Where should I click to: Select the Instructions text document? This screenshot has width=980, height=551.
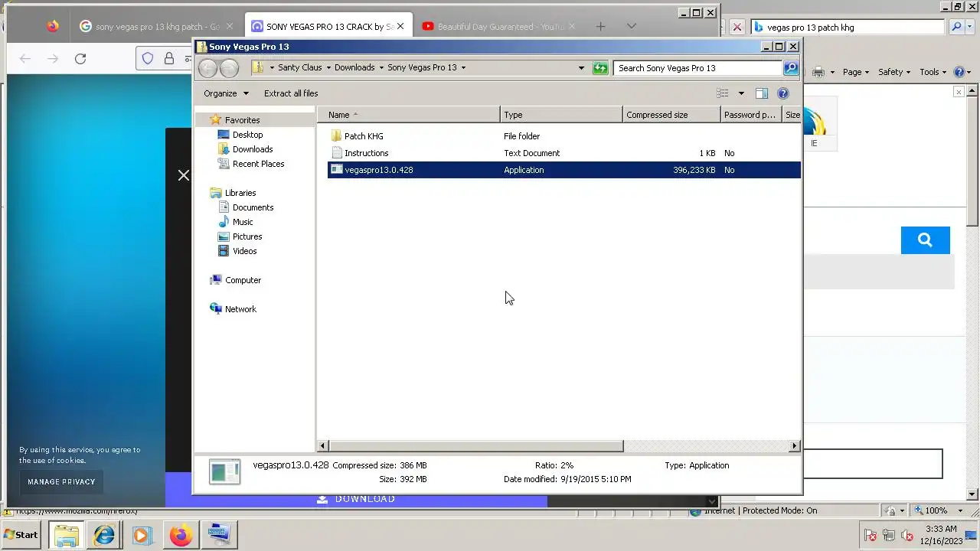pyautogui.click(x=366, y=153)
